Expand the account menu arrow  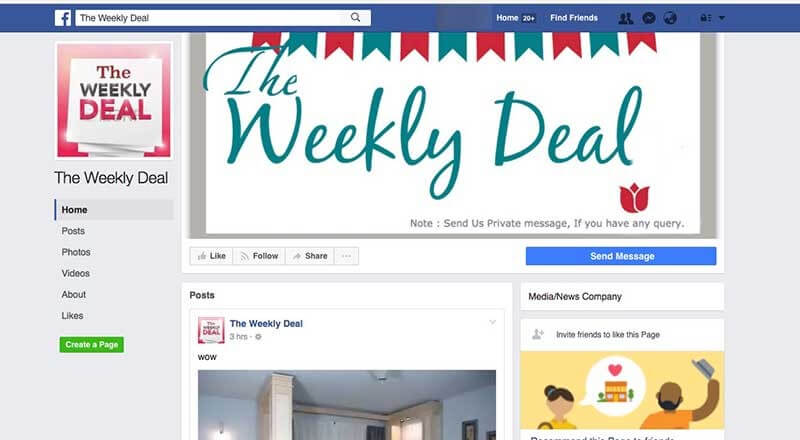(x=722, y=18)
